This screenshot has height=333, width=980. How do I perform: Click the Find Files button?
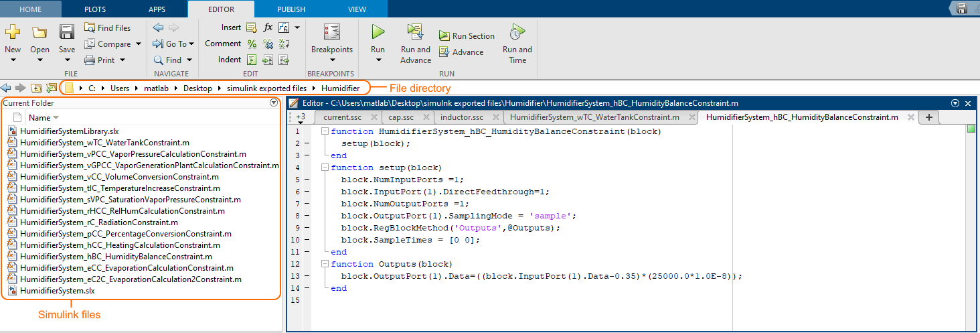pyautogui.click(x=108, y=27)
